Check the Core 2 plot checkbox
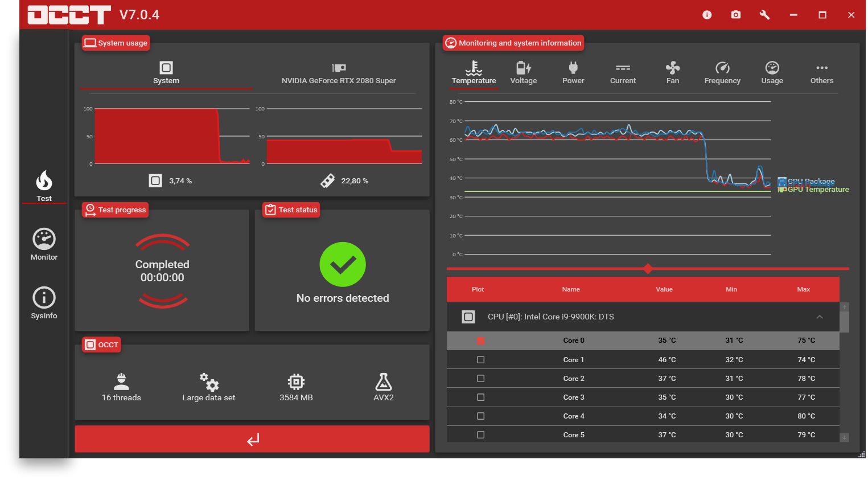Viewport: 868px width, 484px height. (x=481, y=379)
